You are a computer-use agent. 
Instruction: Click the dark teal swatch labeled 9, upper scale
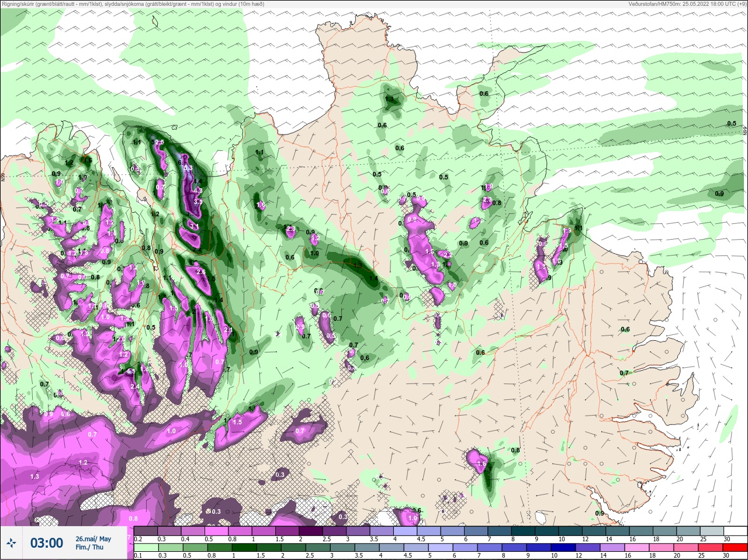[x=547, y=531]
